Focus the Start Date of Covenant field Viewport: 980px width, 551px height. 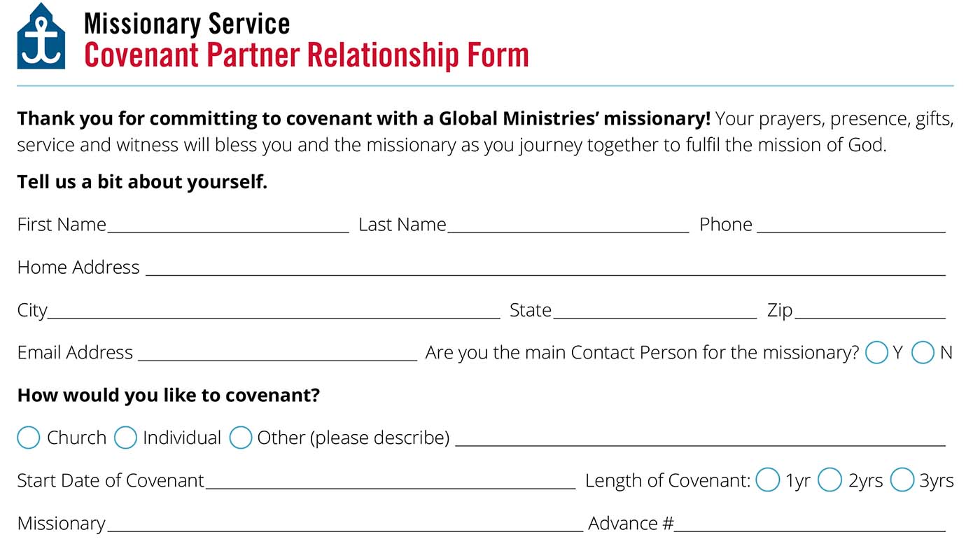click(x=390, y=481)
